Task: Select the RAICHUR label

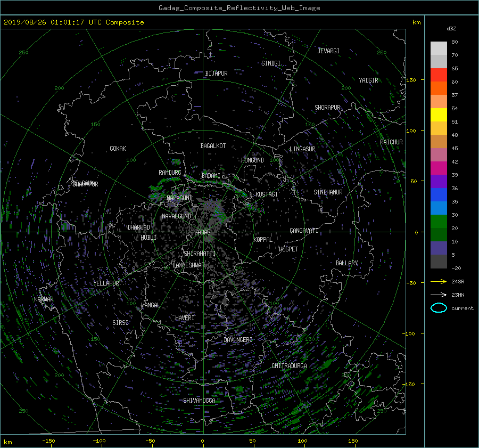Action: click(391, 142)
